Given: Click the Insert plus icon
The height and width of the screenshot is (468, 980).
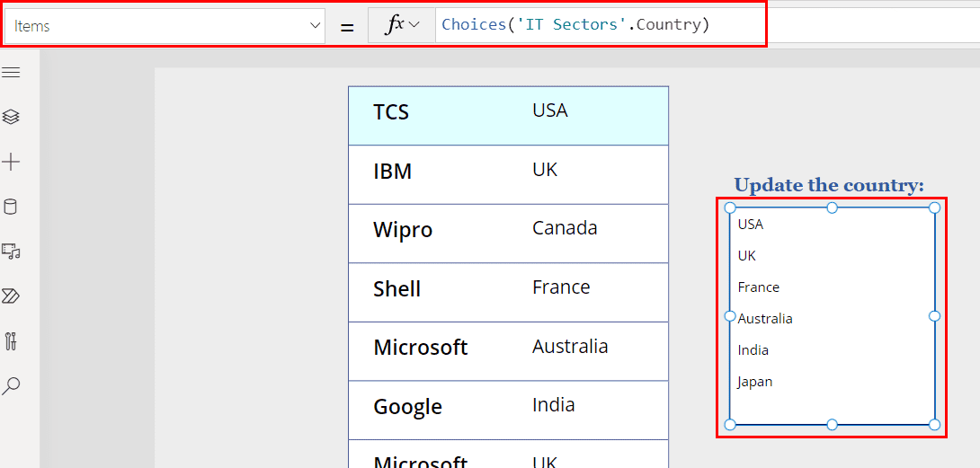Looking at the screenshot, I should pos(11,163).
